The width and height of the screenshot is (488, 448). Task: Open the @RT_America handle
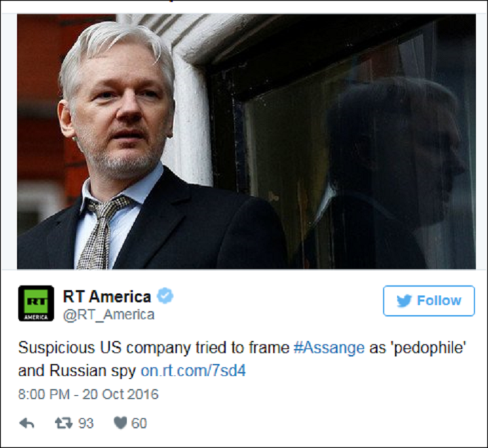click(x=108, y=314)
